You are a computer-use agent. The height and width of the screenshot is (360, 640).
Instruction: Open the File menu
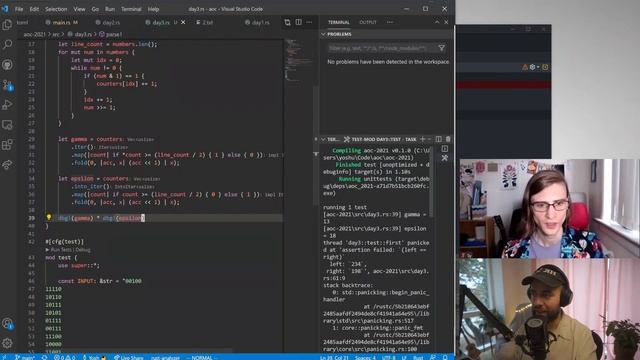(x=19, y=9)
